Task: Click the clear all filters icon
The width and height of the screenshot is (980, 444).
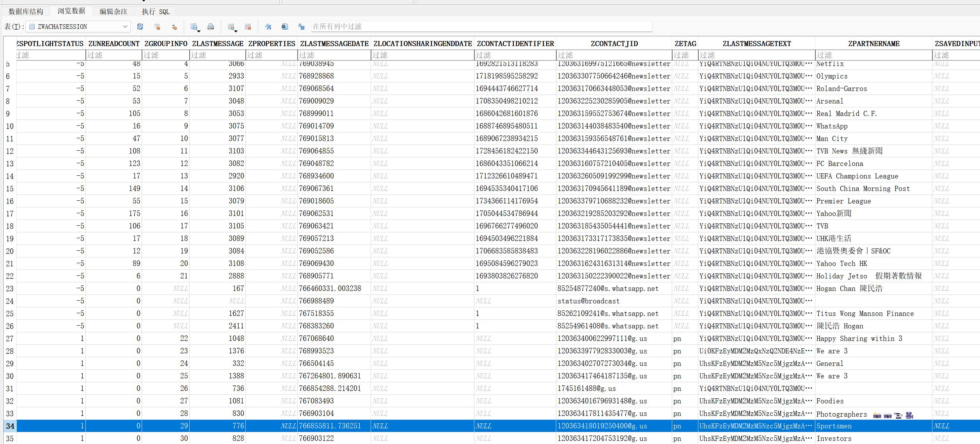Action: (157, 27)
